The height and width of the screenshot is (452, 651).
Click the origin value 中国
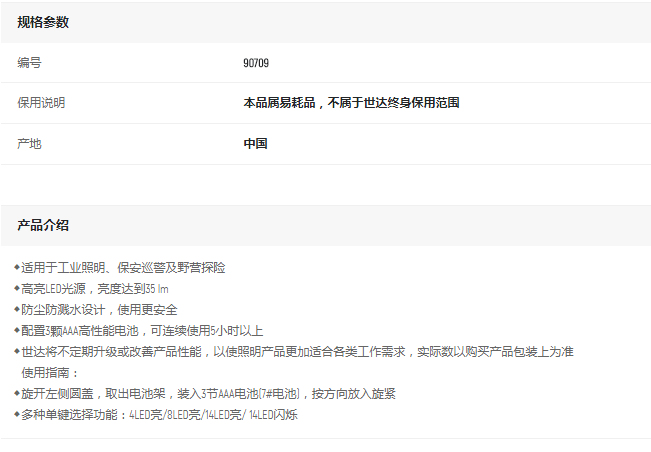tap(255, 144)
